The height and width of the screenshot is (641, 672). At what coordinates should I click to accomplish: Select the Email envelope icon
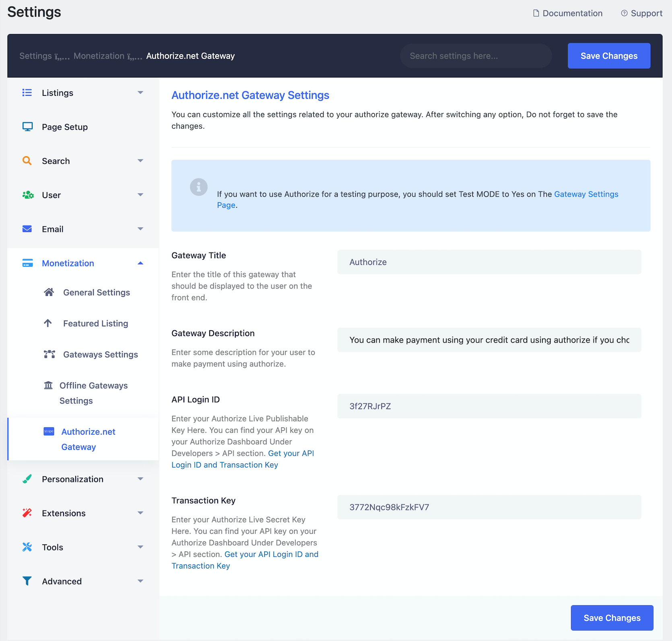click(x=27, y=229)
